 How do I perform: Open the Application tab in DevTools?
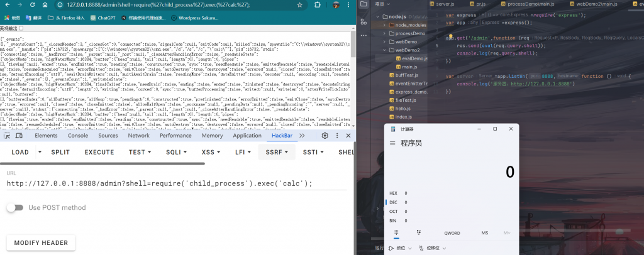click(247, 136)
